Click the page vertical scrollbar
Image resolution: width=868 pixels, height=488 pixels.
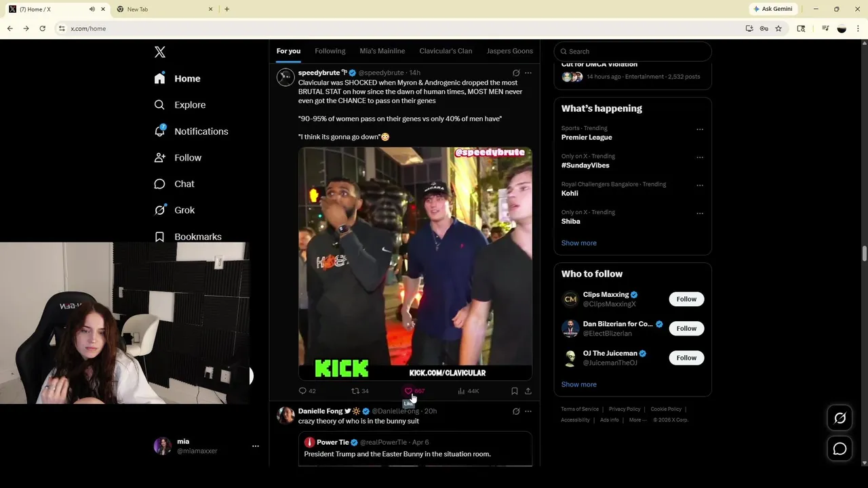tap(865, 253)
